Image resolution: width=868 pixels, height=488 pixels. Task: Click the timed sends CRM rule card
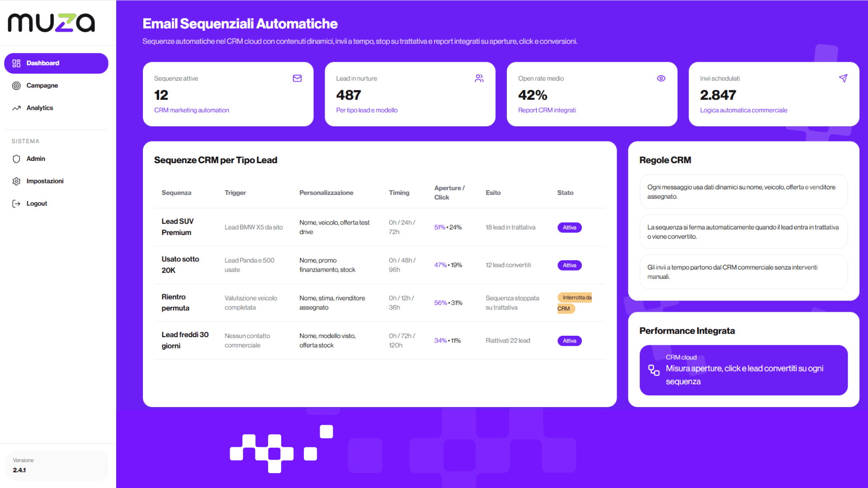[743, 272]
